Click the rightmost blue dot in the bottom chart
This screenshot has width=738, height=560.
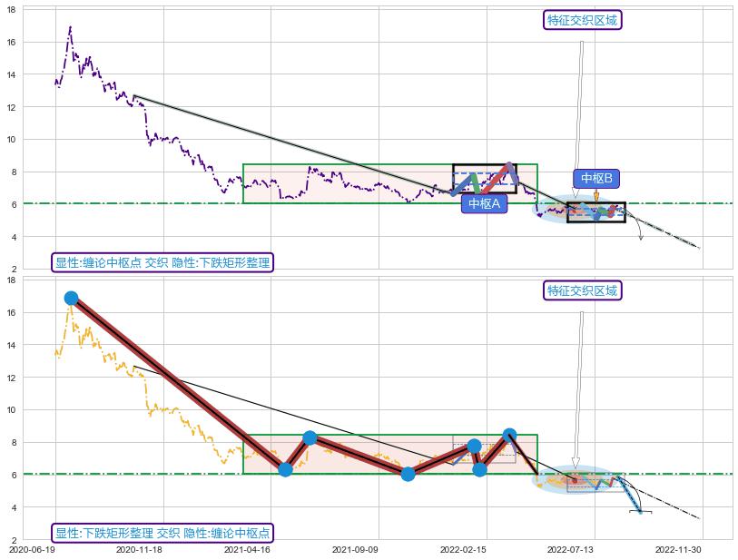(509, 436)
